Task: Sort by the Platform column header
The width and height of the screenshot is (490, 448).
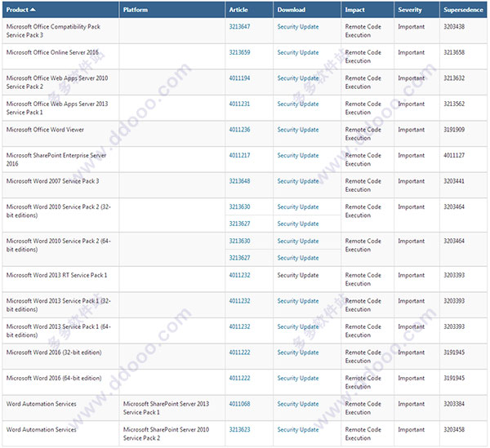Action: tap(136, 10)
